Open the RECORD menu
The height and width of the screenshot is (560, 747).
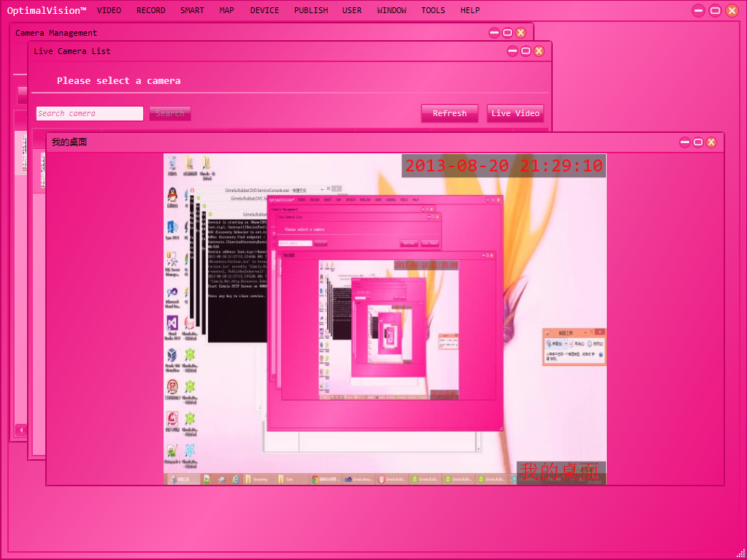(150, 10)
